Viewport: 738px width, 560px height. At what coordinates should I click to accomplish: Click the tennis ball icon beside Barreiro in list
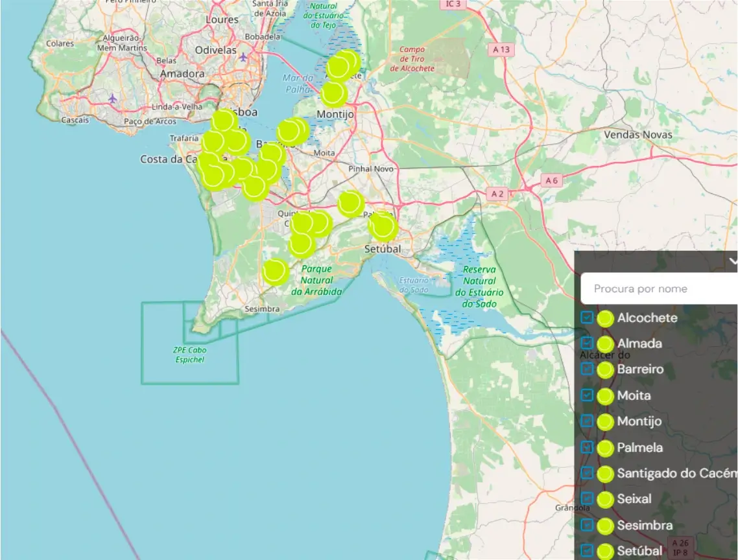(605, 370)
